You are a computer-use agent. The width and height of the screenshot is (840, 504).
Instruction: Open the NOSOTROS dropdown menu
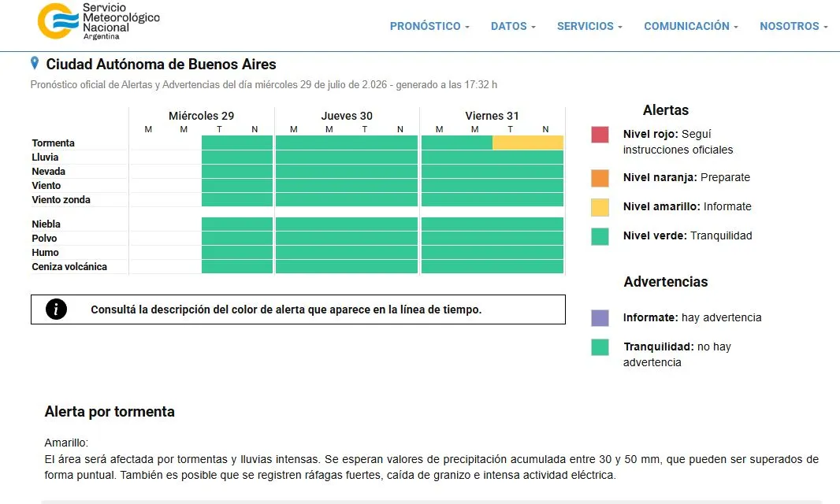(794, 26)
